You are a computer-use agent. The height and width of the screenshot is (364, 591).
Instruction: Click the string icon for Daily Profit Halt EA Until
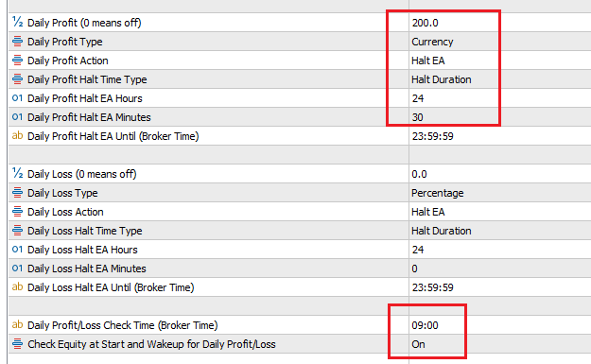coord(17,135)
